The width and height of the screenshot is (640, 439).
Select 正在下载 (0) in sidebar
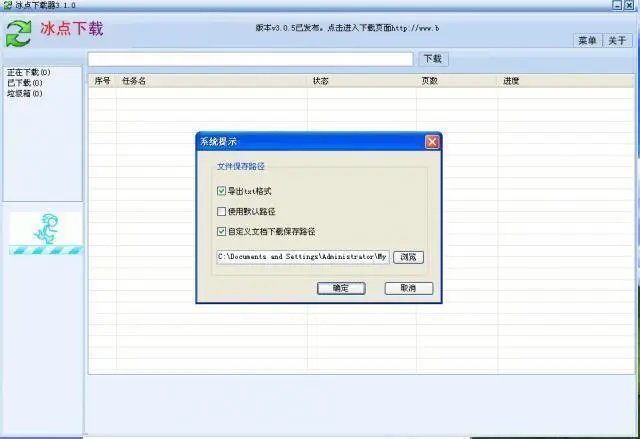point(29,72)
